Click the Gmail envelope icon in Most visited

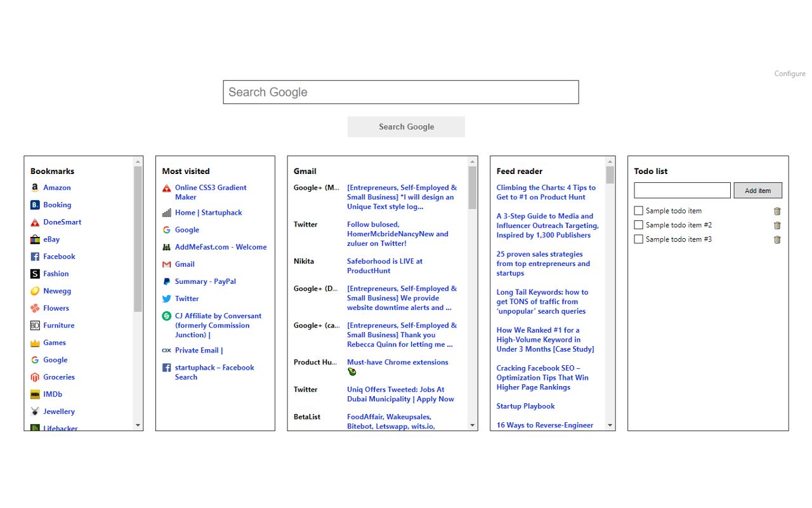(x=166, y=264)
